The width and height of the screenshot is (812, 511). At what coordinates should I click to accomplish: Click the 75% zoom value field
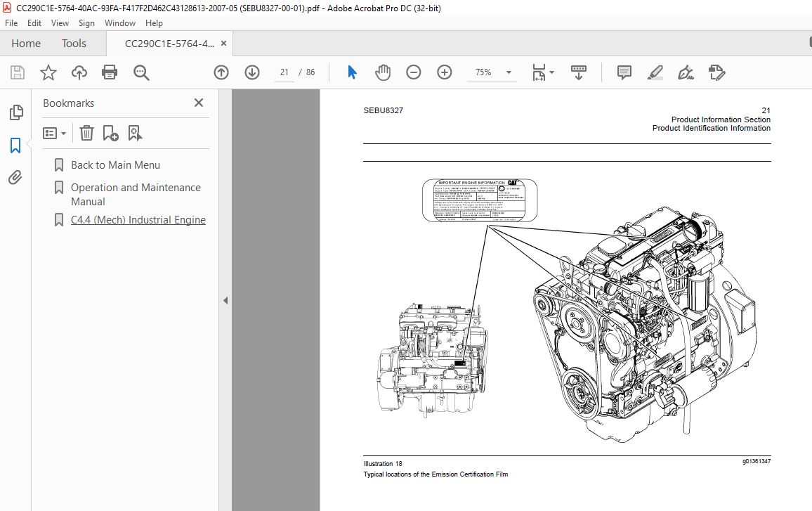pyautogui.click(x=483, y=72)
